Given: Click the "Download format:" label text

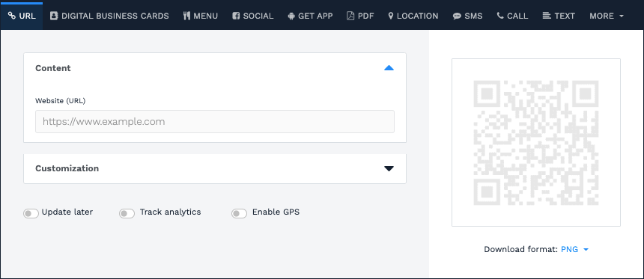Looking at the screenshot, I should [x=520, y=249].
